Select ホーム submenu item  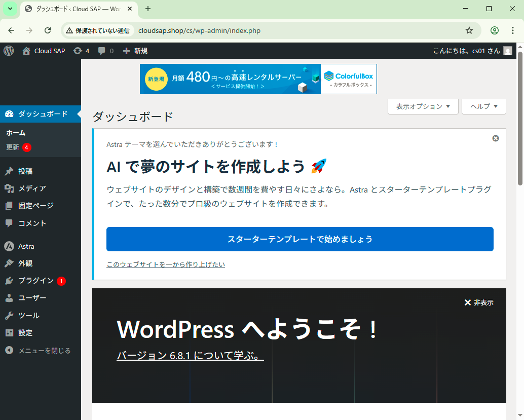[x=16, y=133]
